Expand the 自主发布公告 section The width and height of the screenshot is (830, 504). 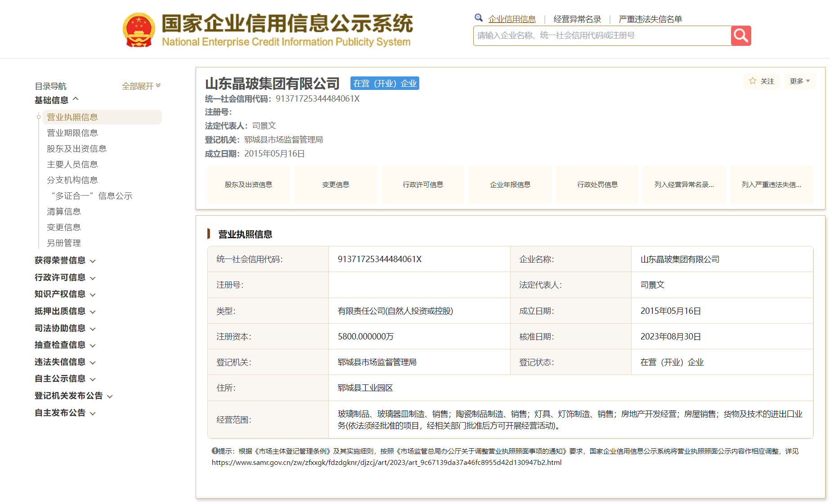(65, 413)
